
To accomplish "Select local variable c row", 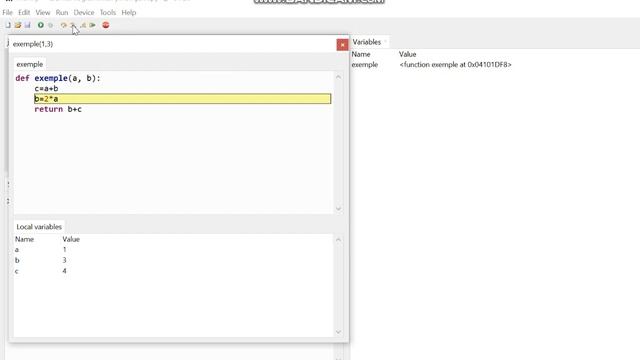I will pos(173,271).
